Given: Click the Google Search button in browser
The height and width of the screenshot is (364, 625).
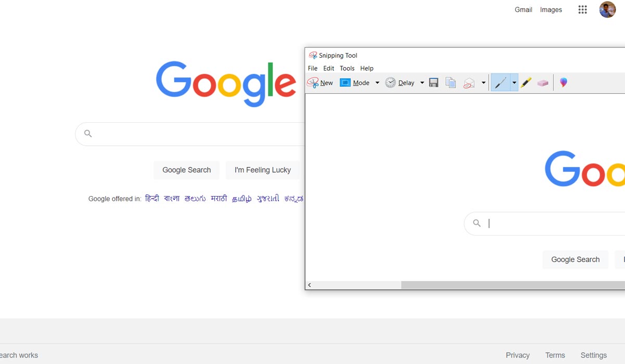Looking at the screenshot, I should [x=186, y=170].
